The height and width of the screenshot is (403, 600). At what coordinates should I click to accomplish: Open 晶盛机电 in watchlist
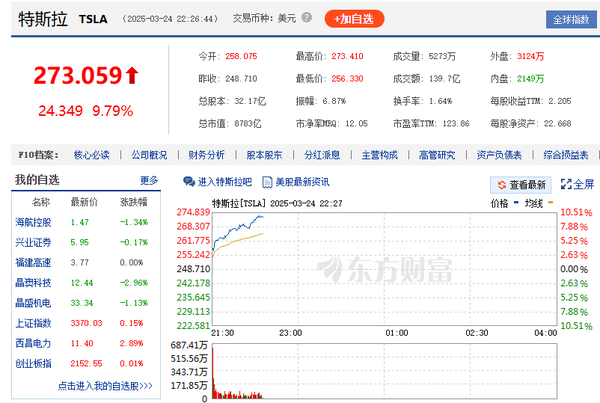33,303
